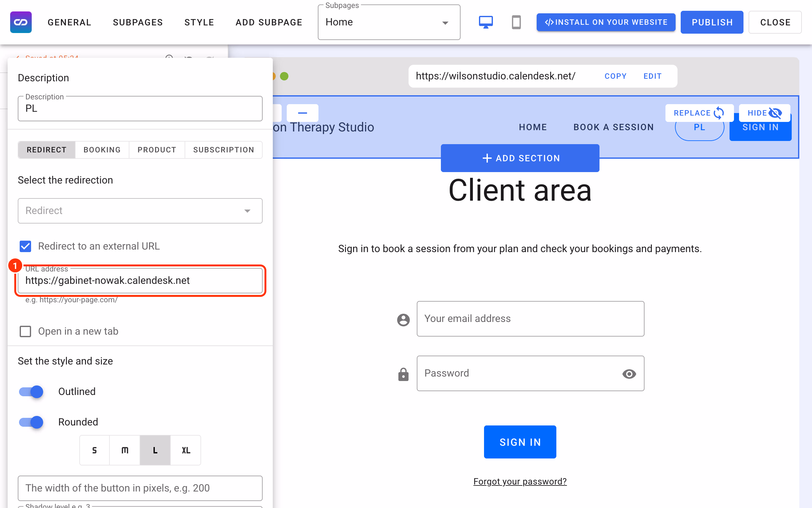
Task: Click the PL outlined button in header
Action: coord(699,128)
